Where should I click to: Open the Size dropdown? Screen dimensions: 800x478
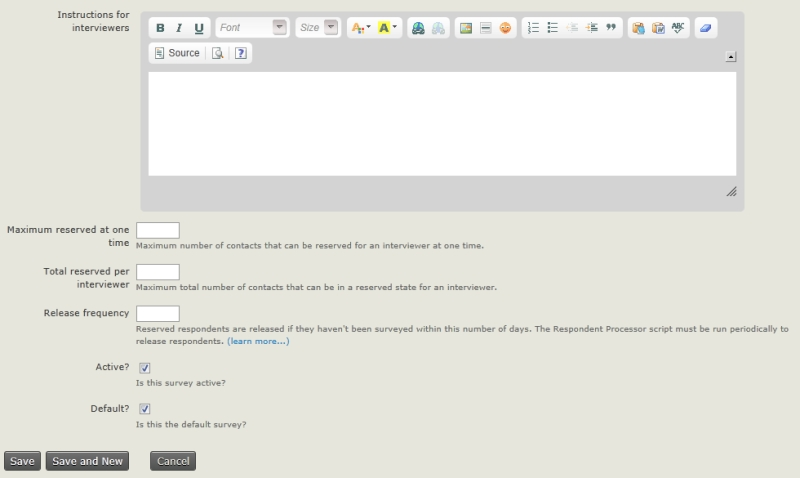tap(318, 28)
